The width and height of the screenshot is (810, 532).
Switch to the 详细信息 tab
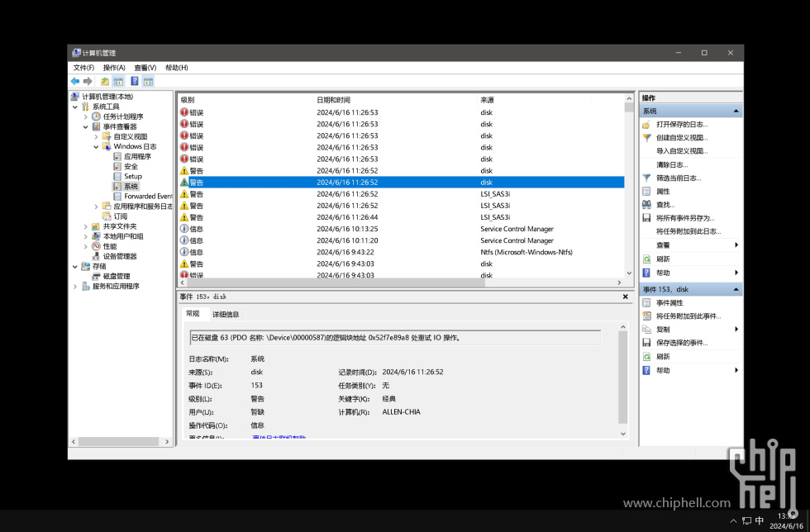pos(226,314)
